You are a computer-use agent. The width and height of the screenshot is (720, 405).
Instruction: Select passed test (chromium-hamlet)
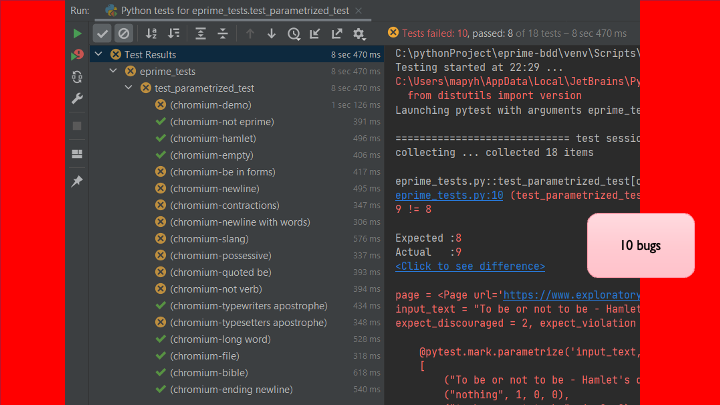[x=213, y=138]
